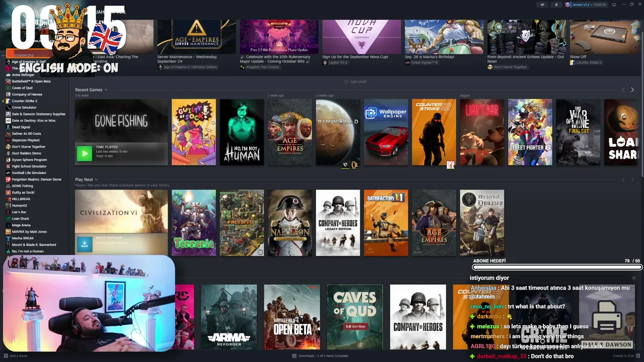Install Civilization VI using blue download button

coord(85,244)
